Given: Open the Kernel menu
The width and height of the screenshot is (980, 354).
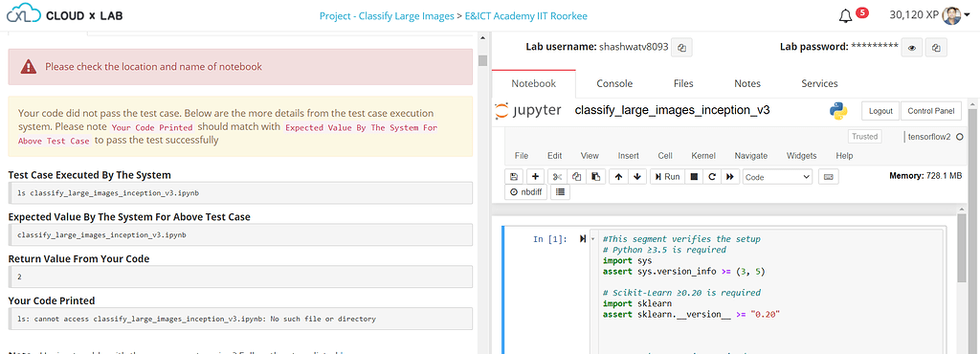Looking at the screenshot, I should tap(703, 155).
